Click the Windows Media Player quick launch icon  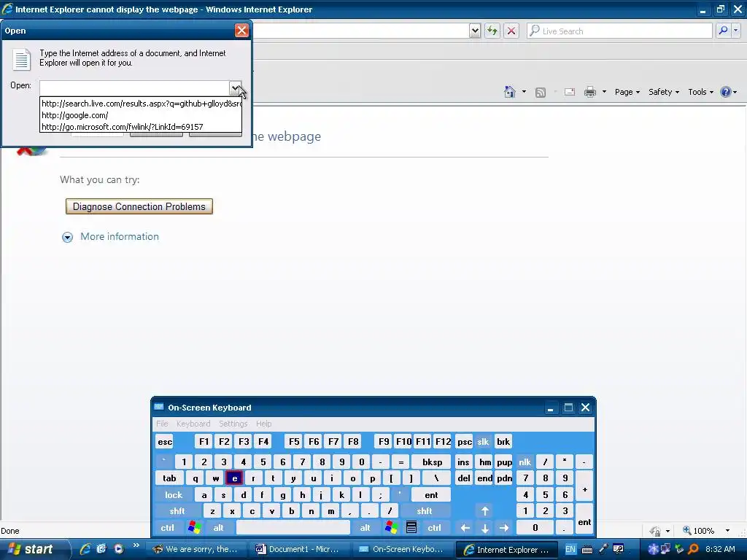119,548
